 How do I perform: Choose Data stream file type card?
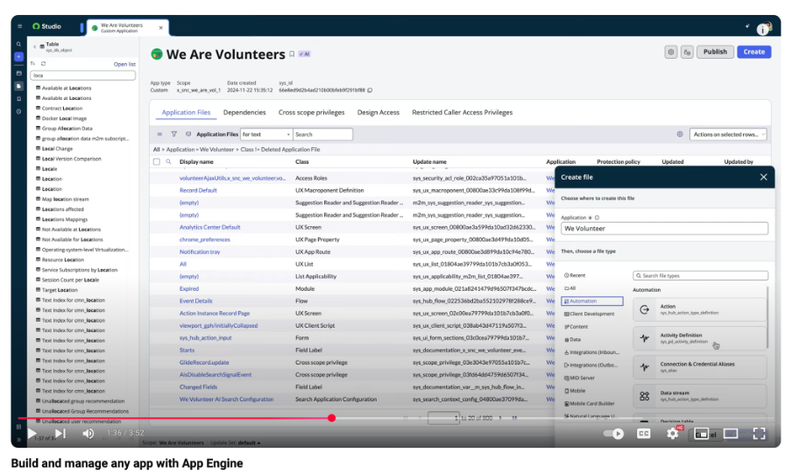click(700, 396)
